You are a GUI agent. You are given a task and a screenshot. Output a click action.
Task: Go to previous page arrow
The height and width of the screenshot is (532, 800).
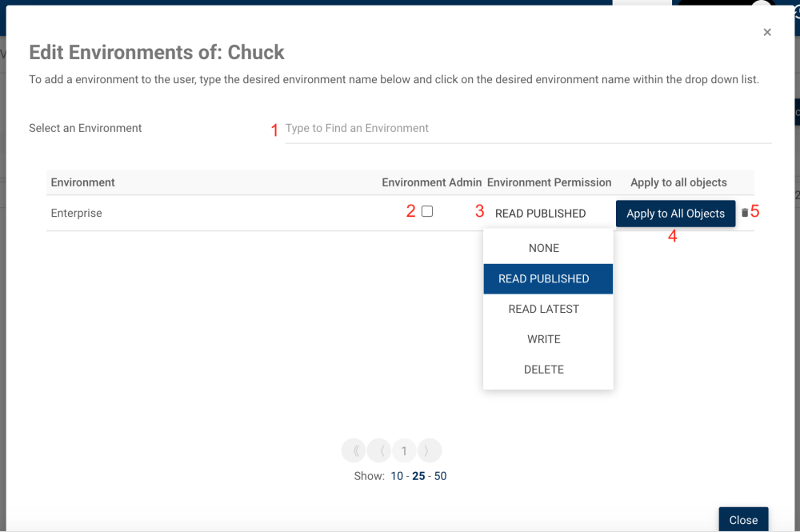378,451
